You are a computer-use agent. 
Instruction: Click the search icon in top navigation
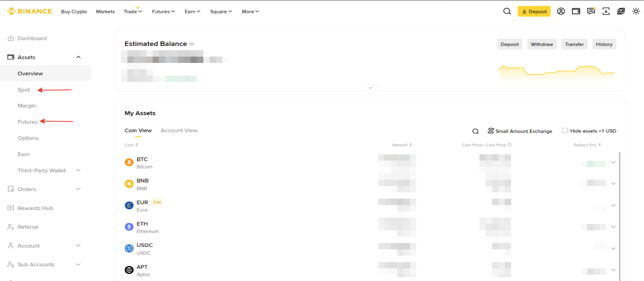(507, 11)
